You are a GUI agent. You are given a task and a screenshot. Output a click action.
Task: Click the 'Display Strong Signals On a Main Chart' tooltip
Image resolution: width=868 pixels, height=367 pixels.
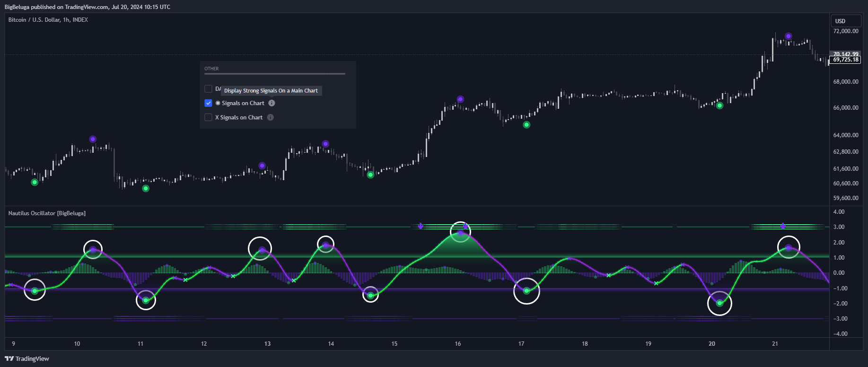coord(271,91)
